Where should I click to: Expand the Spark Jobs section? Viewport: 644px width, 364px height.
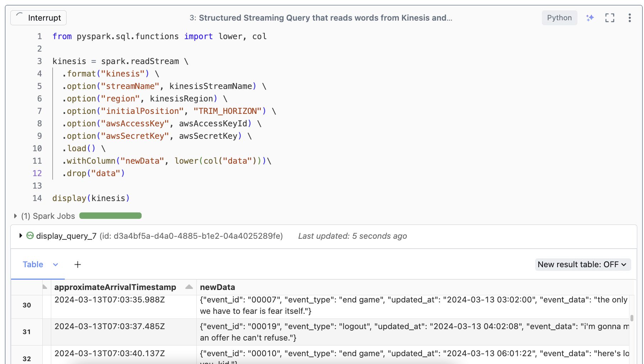click(15, 216)
